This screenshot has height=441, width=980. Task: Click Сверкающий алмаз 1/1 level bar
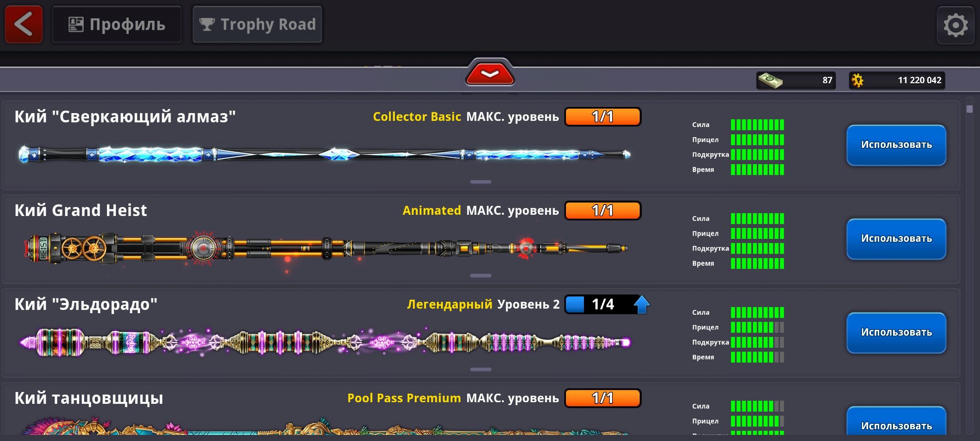click(603, 117)
